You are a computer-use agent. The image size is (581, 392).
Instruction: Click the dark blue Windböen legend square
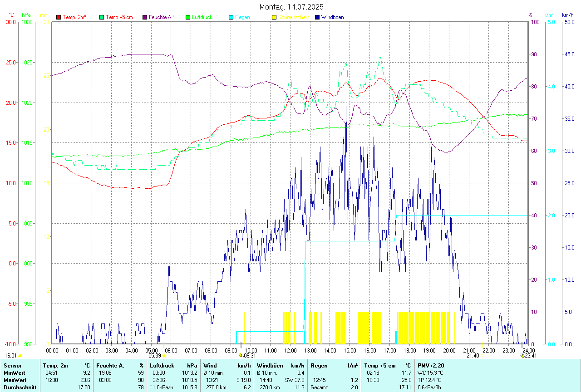(317, 17)
